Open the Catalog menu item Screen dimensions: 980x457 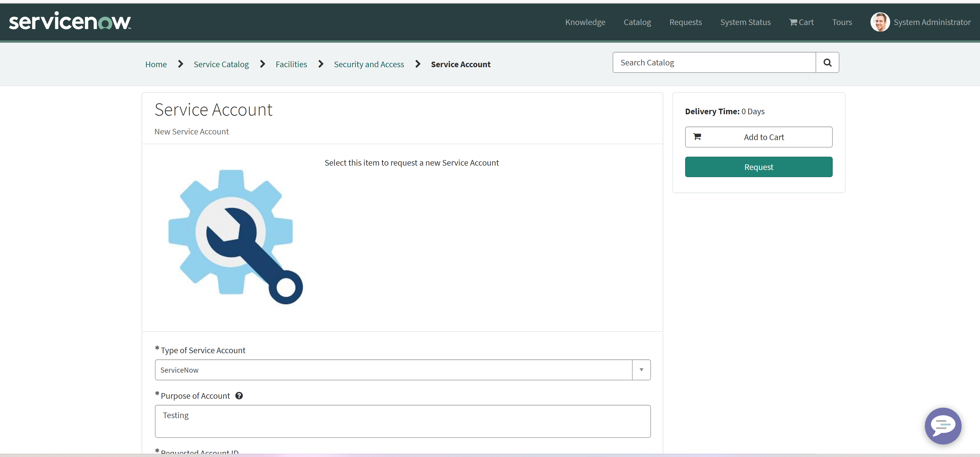click(637, 22)
